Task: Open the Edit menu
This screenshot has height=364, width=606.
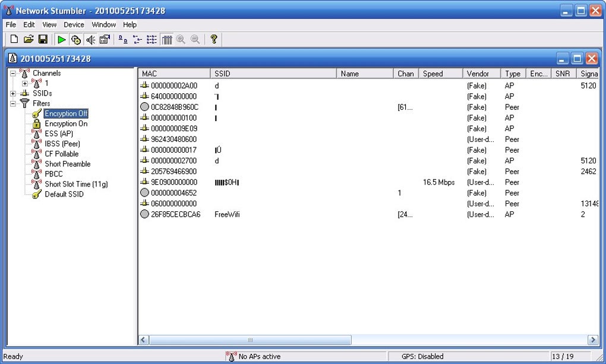Action: [x=29, y=25]
